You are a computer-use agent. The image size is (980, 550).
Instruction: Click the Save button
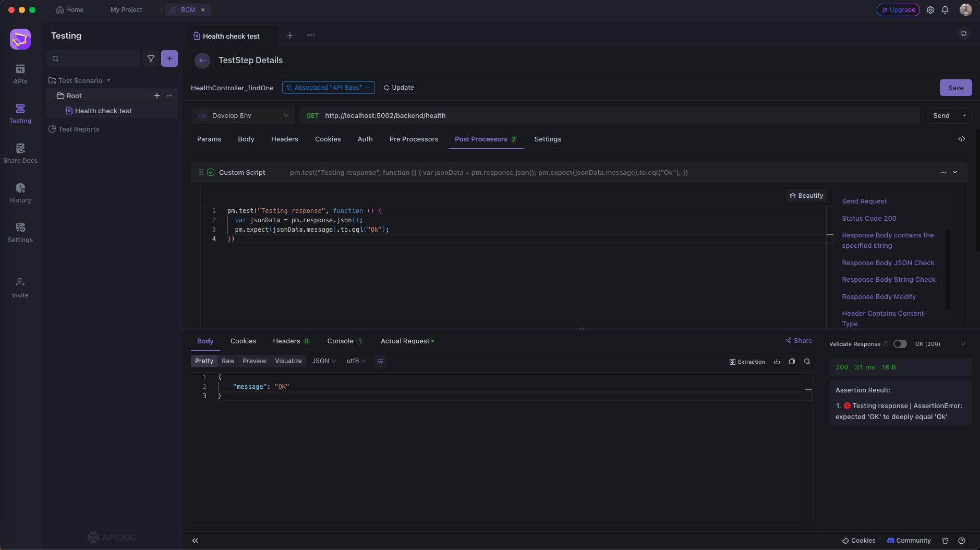955,88
